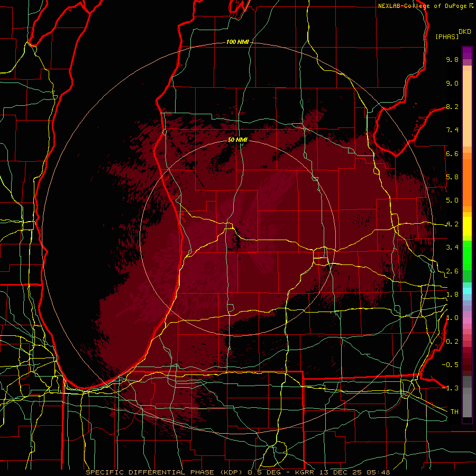Click the "100 NMI" range ring label
The width and height of the screenshot is (476, 476).
237,42
